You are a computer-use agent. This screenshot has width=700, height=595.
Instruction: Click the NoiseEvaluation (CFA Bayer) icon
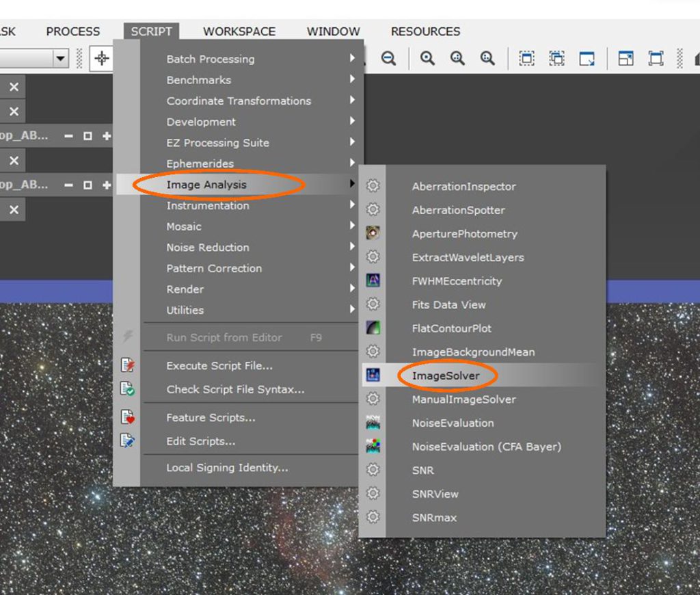373,446
